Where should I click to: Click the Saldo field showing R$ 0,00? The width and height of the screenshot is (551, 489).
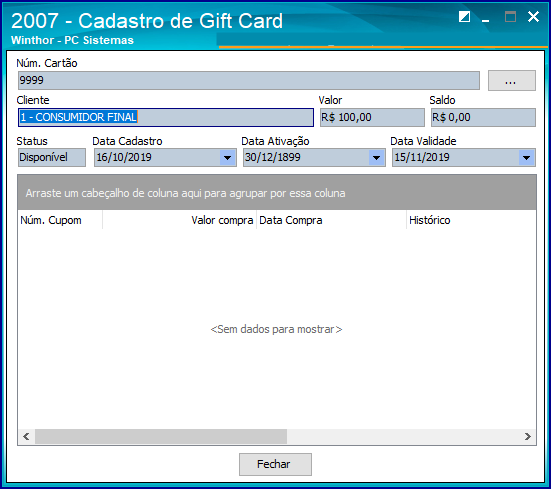click(x=483, y=117)
